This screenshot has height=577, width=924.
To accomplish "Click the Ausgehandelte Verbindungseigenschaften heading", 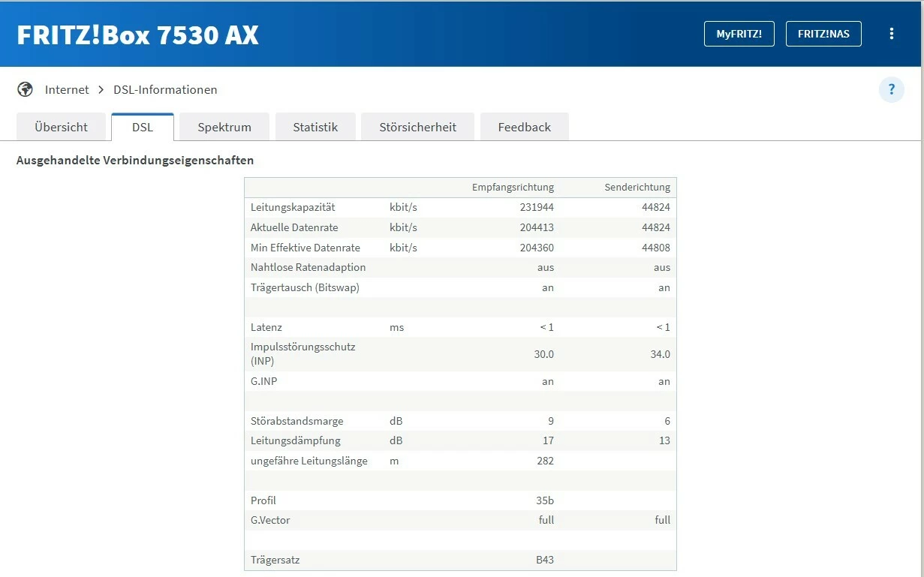I will pyautogui.click(x=135, y=161).
